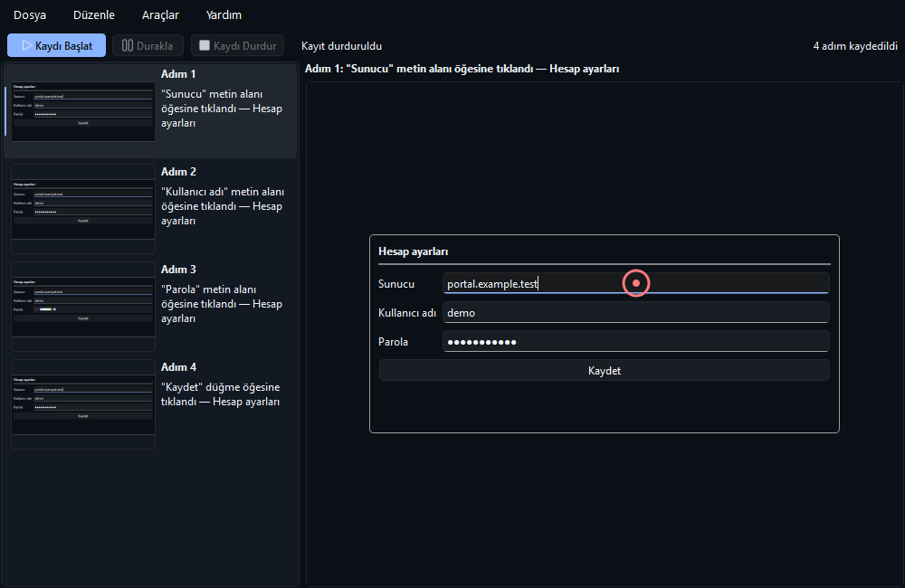This screenshot has height=588, width=905.
Task: Click the Sunucu field in the preview
Action: coord(636,283)
